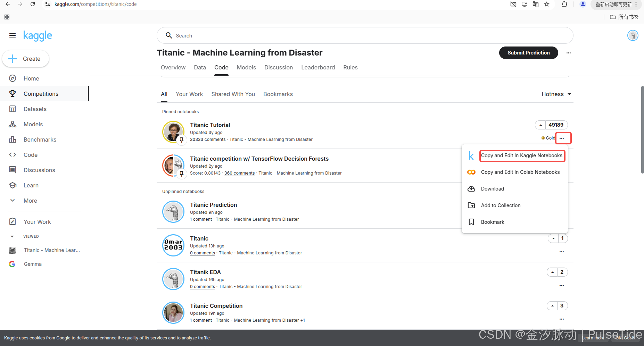Open Titanic - Machine Lear... in viewed list
The width and height of the screenshot is (644, 346).
[52, 250]
